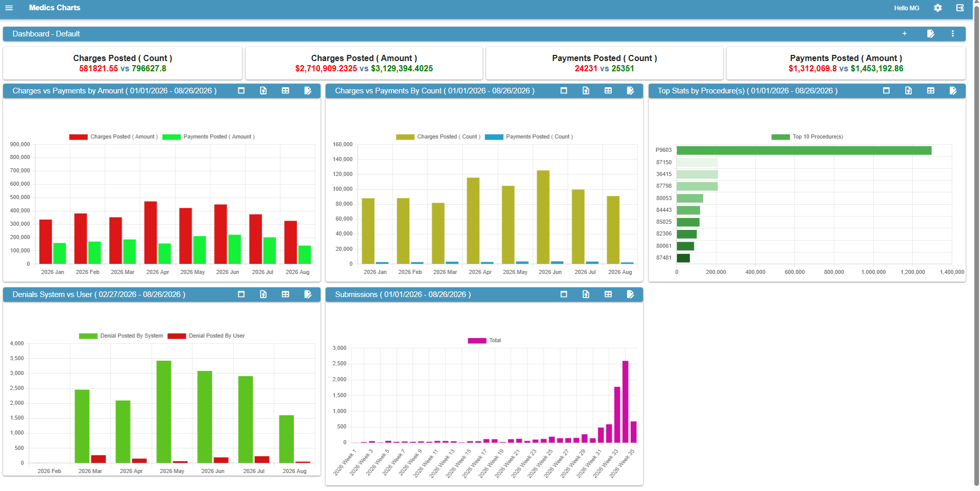Toggle the green Payments Posted ( Amount ) legend series

[x=208, y=137]
